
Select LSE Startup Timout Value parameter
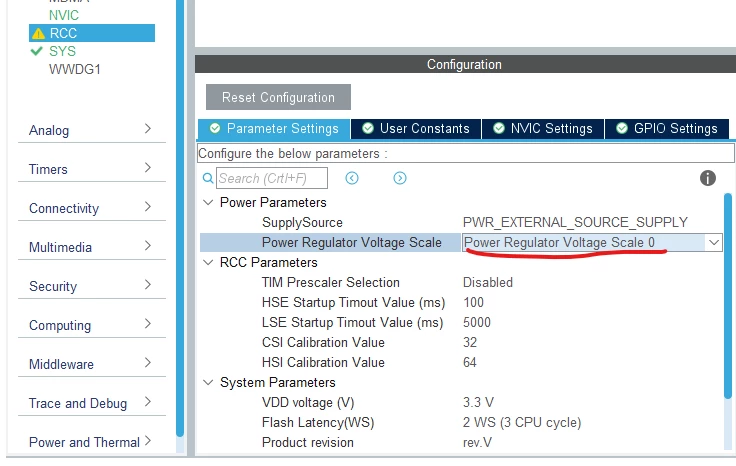(352, 323)
